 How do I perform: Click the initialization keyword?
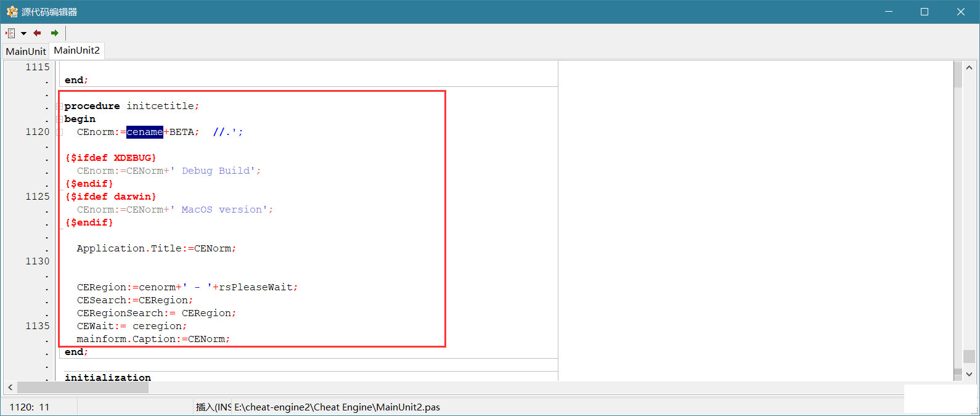click(x=108, y=377)
